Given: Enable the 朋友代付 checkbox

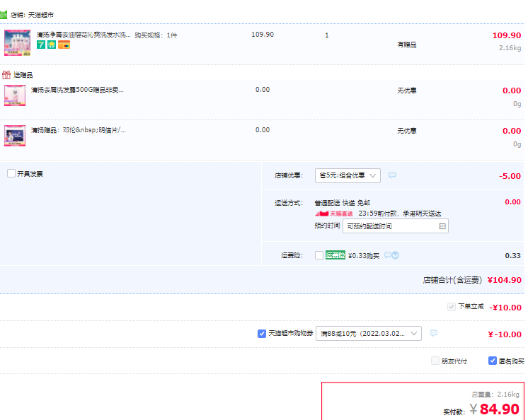Looking at the screenshot, I should coord(435,361).
